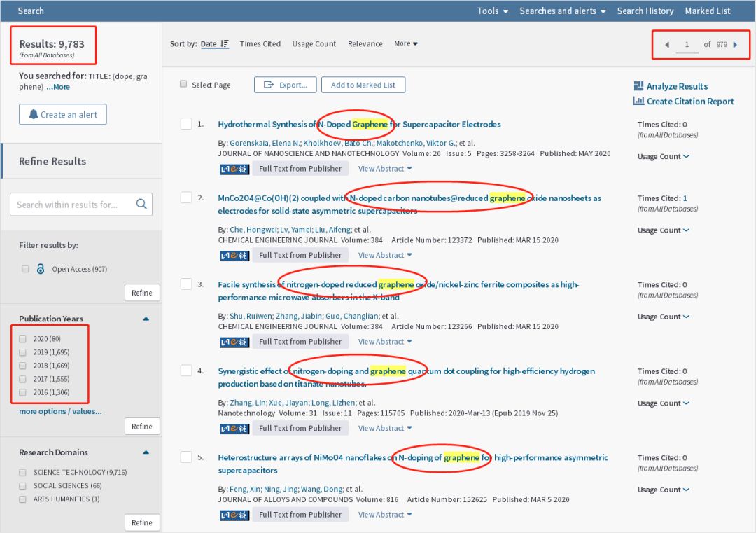Check the SCIENCE TECHNOLOGY domain filter

[x=22, y=473]
